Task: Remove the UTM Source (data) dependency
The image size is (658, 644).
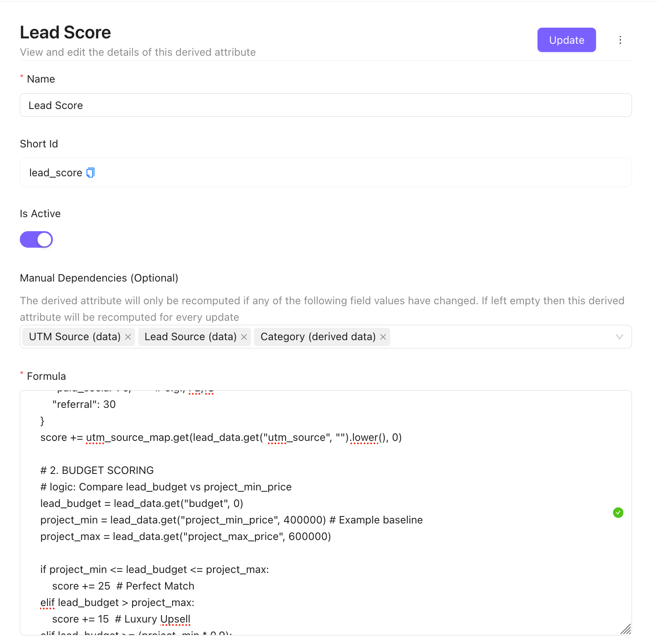Action: click(x=128, y=337)
